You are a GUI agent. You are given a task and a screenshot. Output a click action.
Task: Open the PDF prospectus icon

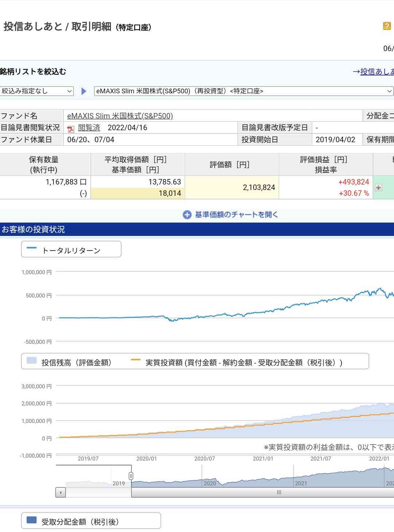point(71,128)
